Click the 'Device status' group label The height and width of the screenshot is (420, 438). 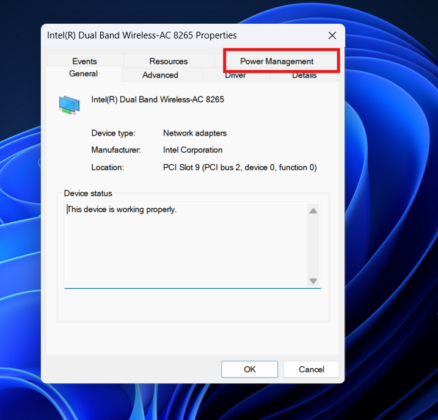[x=88, y=193]
